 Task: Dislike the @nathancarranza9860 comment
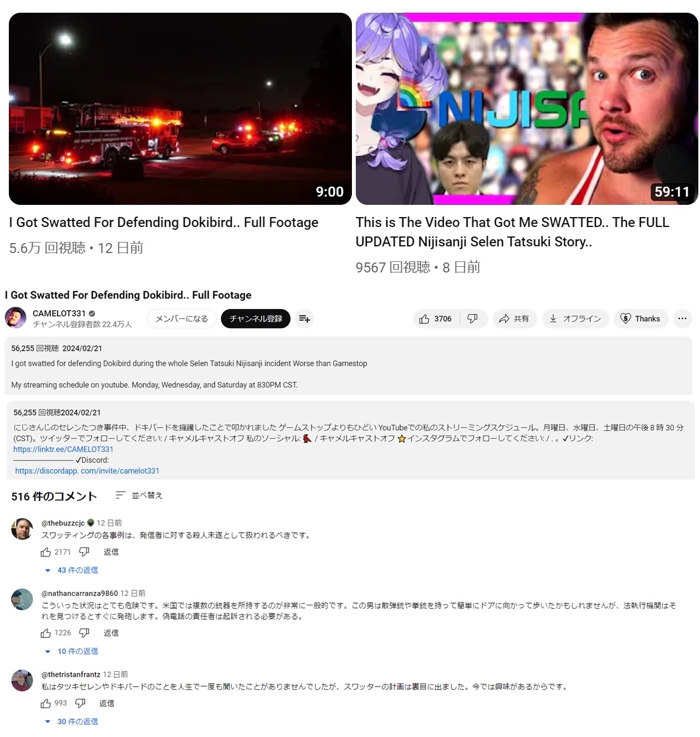(x=84, y=633)
